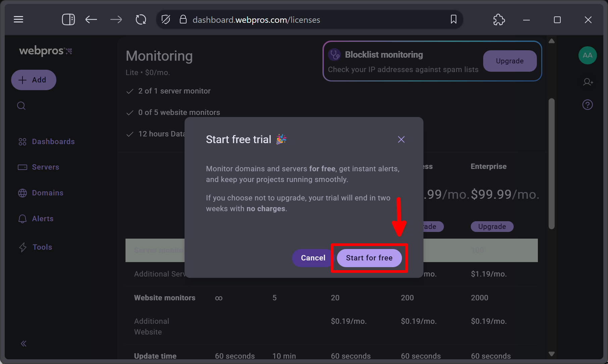
Task: Open browser extensions menu
Action: (x=499, y=19)
